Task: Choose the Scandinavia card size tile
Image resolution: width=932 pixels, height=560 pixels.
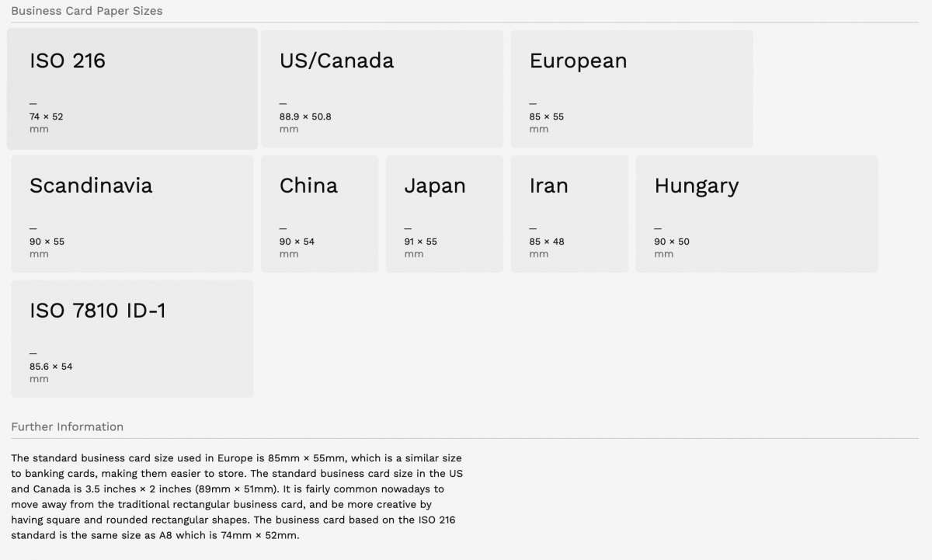Action: tap(132, 214)
